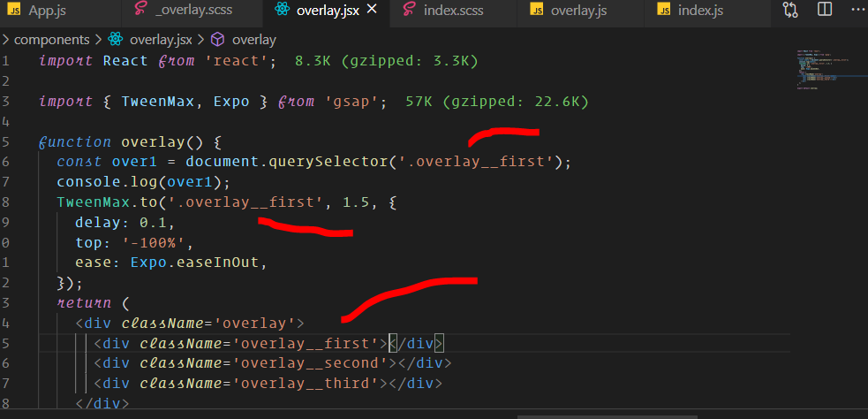Expand breadcrumb chevron before components
The width and height of the screenshot is (868, 419).
pyautogui.click(x=5, y=40)
